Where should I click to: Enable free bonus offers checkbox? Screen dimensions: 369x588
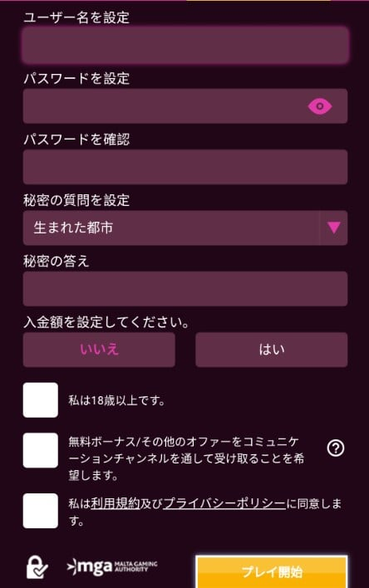41,450
